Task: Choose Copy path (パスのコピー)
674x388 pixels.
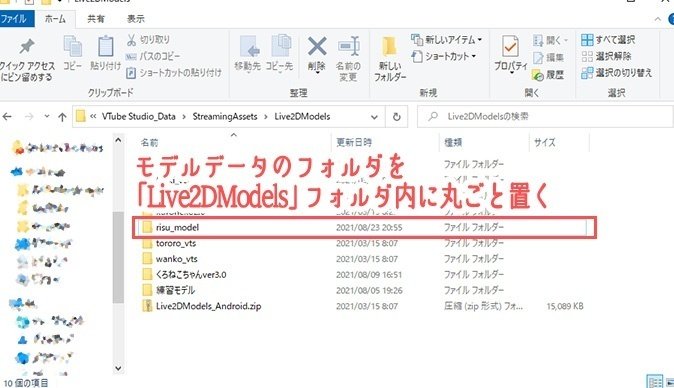Action: tap(154, 56)
